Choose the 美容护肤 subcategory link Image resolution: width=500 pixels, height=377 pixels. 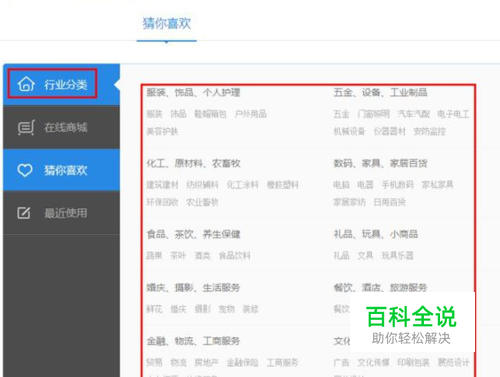coord(162,131)
